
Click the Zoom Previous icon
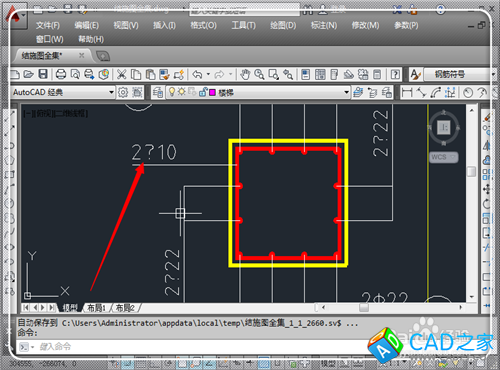(288, 74)
